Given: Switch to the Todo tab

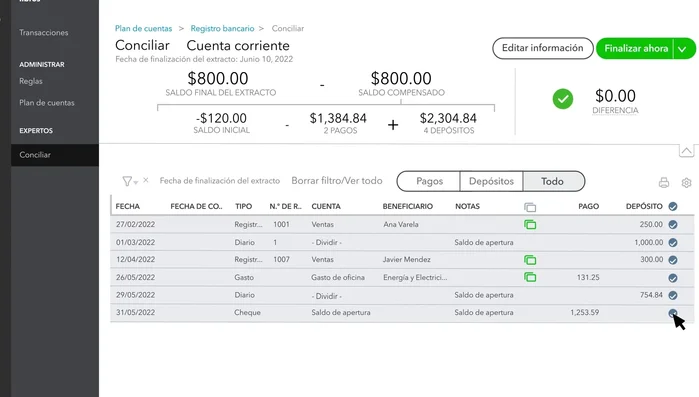Looking at the screenshot, I should [x=553, y=181].
